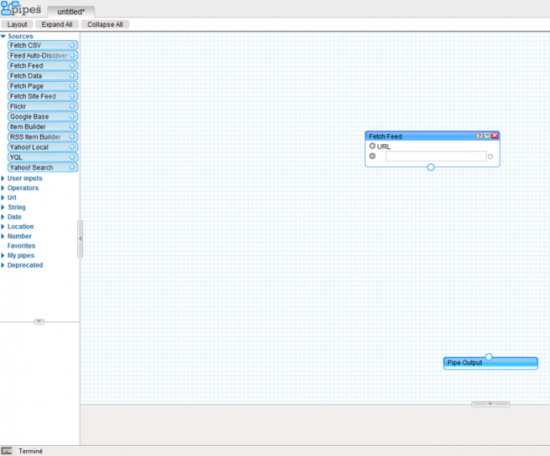
Task: Click the add icon on Fetch Page module
Action: point(72,86)
